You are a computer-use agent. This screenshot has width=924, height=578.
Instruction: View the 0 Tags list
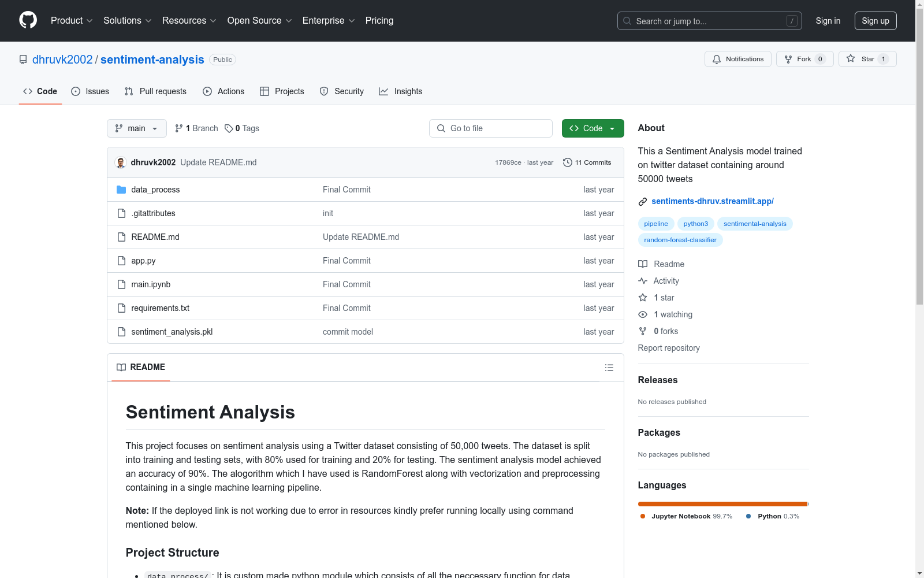(x=242, y=128)
